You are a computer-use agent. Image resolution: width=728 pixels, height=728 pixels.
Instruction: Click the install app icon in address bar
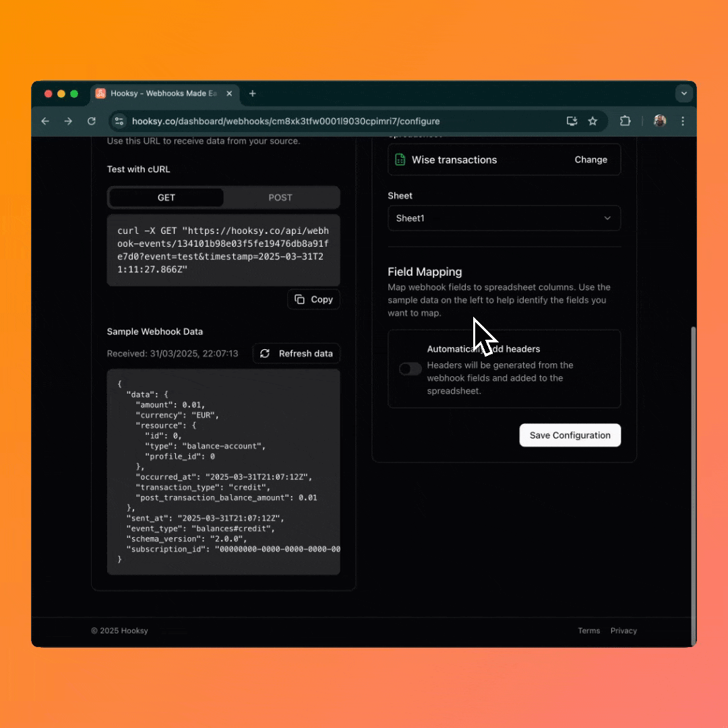pos(572,121)
